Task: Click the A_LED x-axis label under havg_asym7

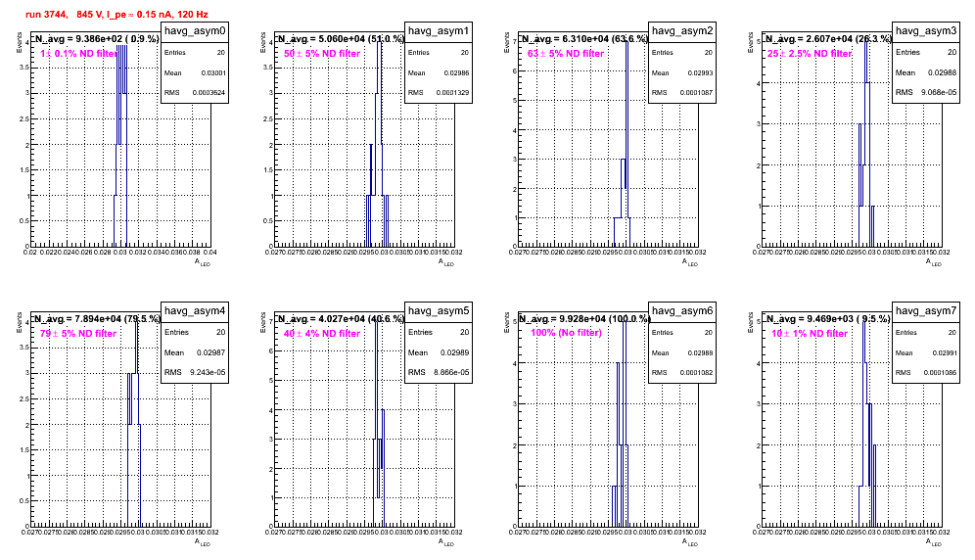Action: click(x=934, y=542)
